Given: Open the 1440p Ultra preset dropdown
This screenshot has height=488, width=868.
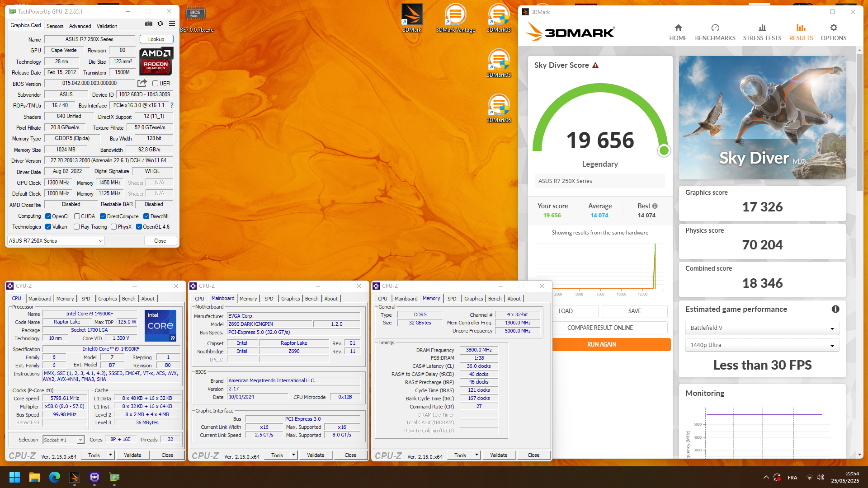Looking at the screenshot, I should pos(762,345).
